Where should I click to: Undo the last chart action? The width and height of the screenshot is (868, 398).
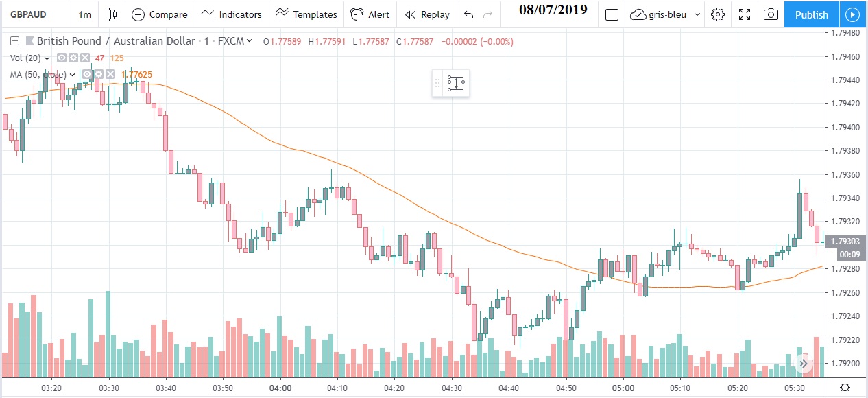click(x=468, y=14)
